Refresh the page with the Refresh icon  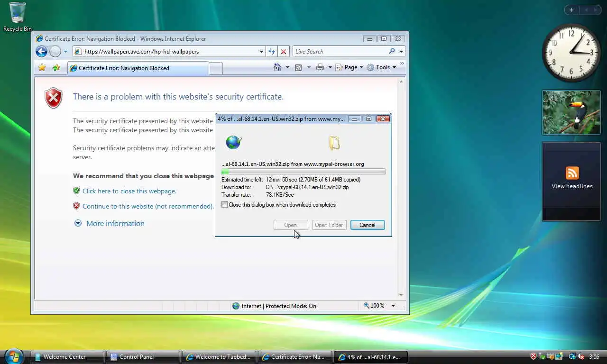tap(272, 51)
